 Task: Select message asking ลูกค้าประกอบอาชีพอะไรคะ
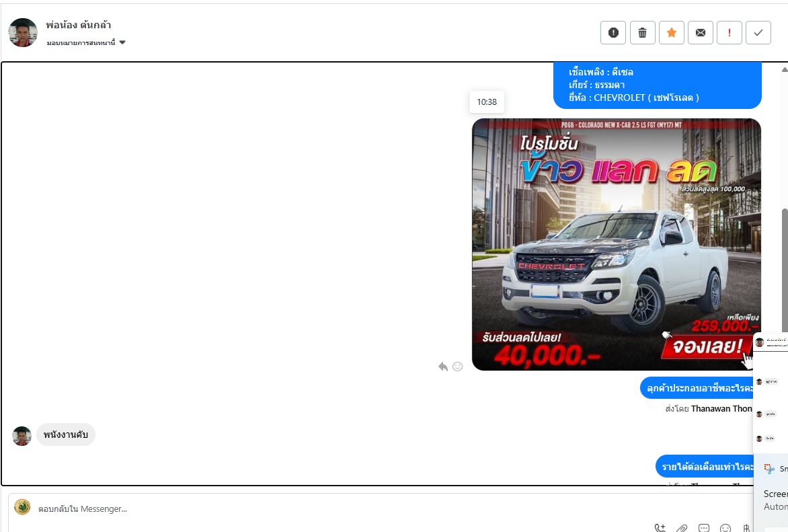pos(697,388)
